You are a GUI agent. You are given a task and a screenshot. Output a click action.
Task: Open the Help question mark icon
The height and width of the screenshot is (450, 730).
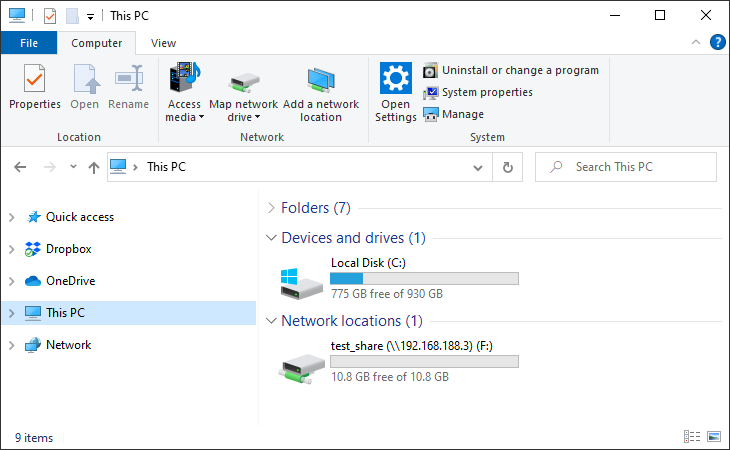[717, 42]
